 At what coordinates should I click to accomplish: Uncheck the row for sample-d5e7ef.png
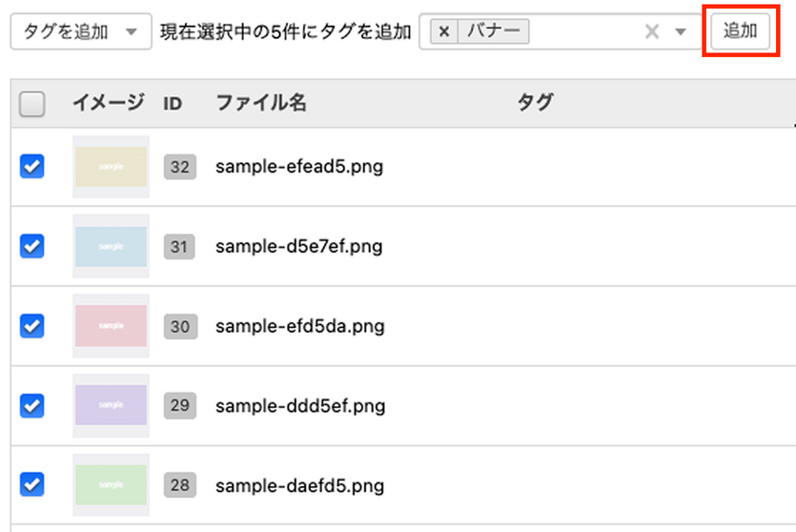pyautogui.click(x=32, y=246)
